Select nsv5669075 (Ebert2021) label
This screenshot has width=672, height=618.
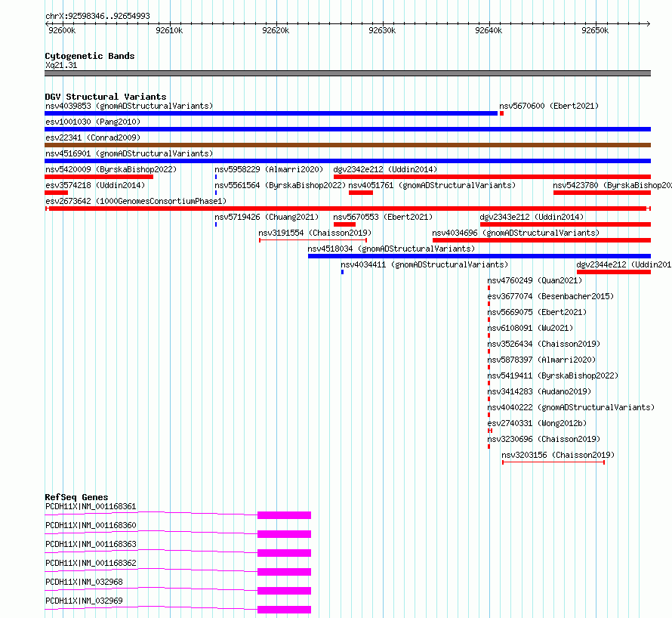537,312
